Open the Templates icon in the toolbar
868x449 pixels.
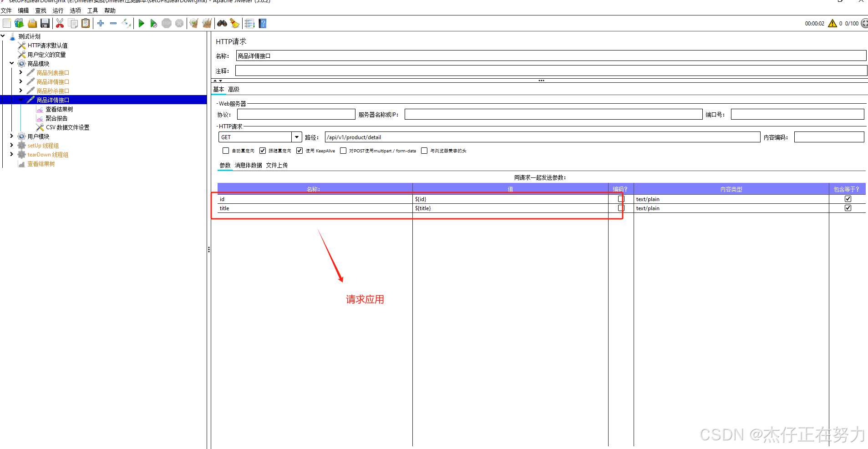click(x=19, y=23)
